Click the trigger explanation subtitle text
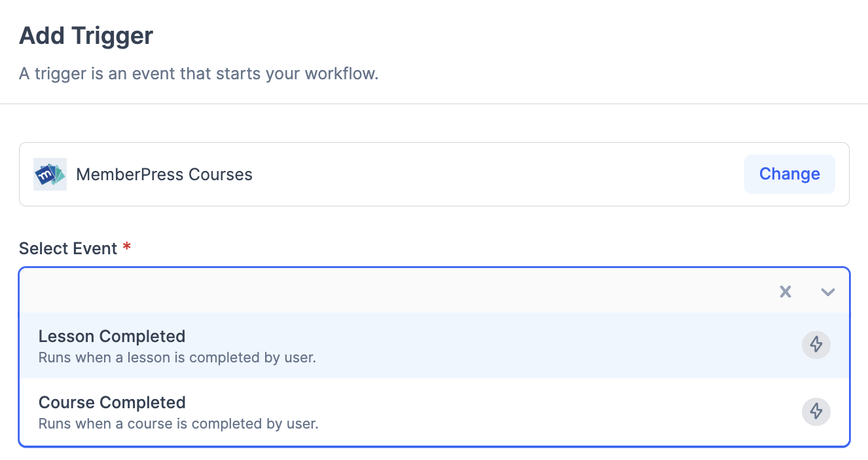Screen dimensions: 868x460 point(198,73)
